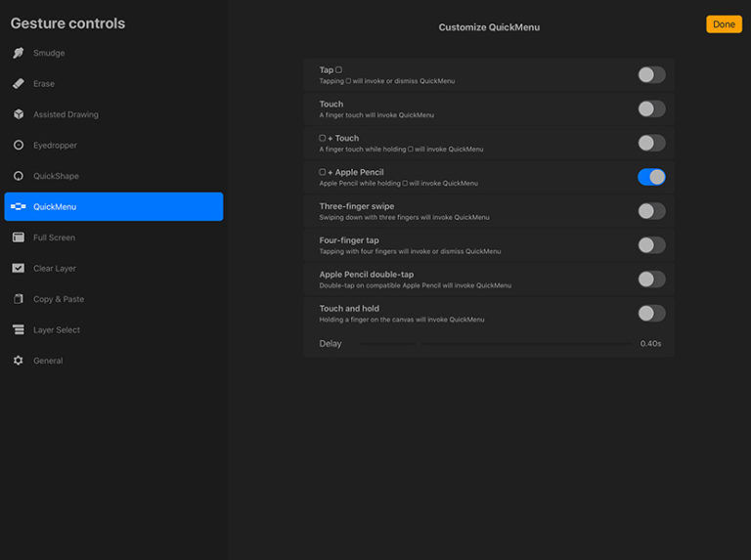Switch to QuickShape gesture settings
This screenshot has width=751, height=560.
click(113, 176)
